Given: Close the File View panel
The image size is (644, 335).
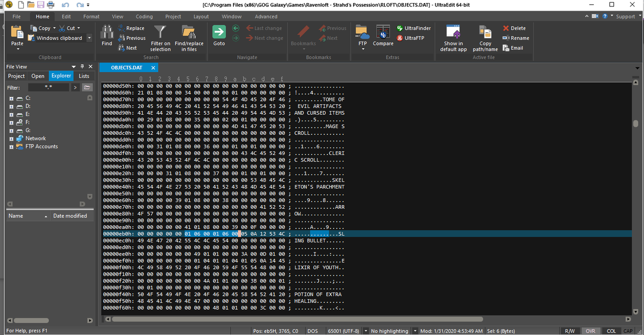Looking at the screenshot, I should pos(91,66).
